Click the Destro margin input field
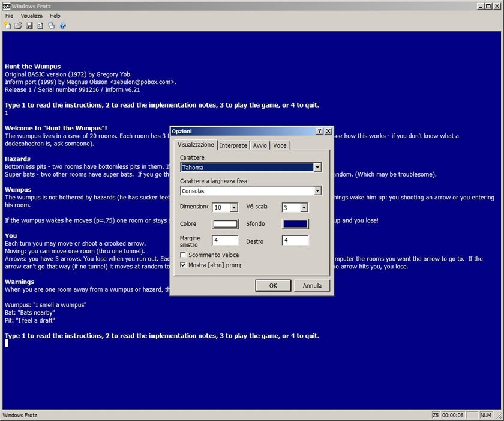Image resolution: width=504 pixels, height=421 pixels. tap(295, 240)
